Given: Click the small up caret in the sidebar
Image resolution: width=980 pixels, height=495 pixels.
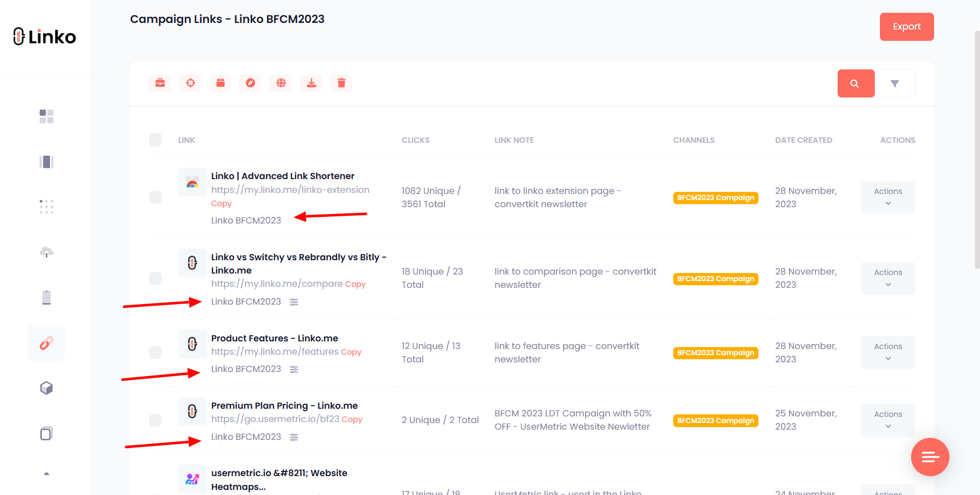Looking at the screenshot, I should pyautogui.click(x=46, y=474).
